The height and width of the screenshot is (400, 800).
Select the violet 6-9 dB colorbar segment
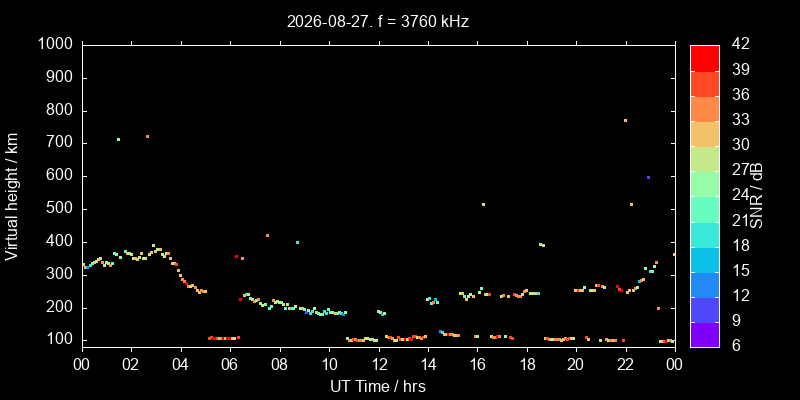pos(705,335)
